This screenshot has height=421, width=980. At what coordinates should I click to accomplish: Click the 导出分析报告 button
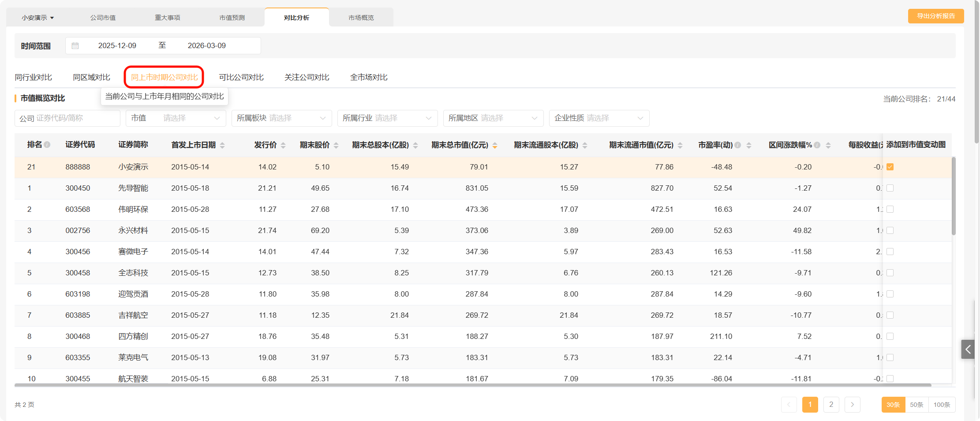coord(935,16)
